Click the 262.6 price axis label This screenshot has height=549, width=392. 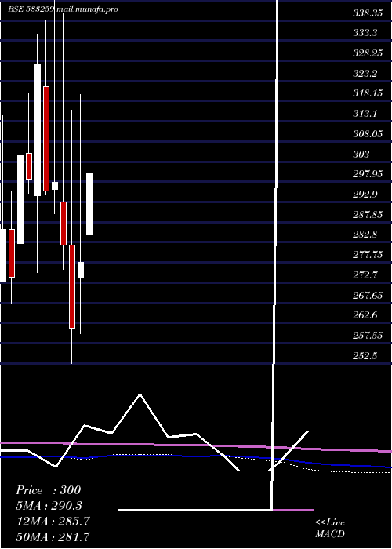tap(365, 315)
